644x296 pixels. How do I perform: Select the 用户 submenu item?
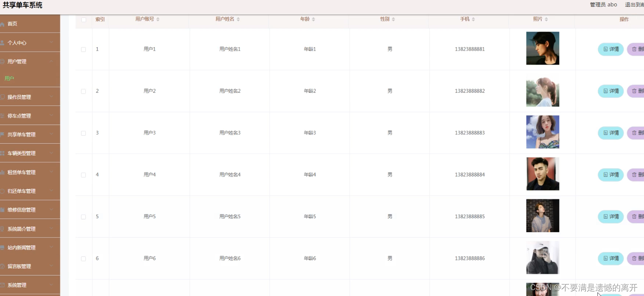click(30, 78)
